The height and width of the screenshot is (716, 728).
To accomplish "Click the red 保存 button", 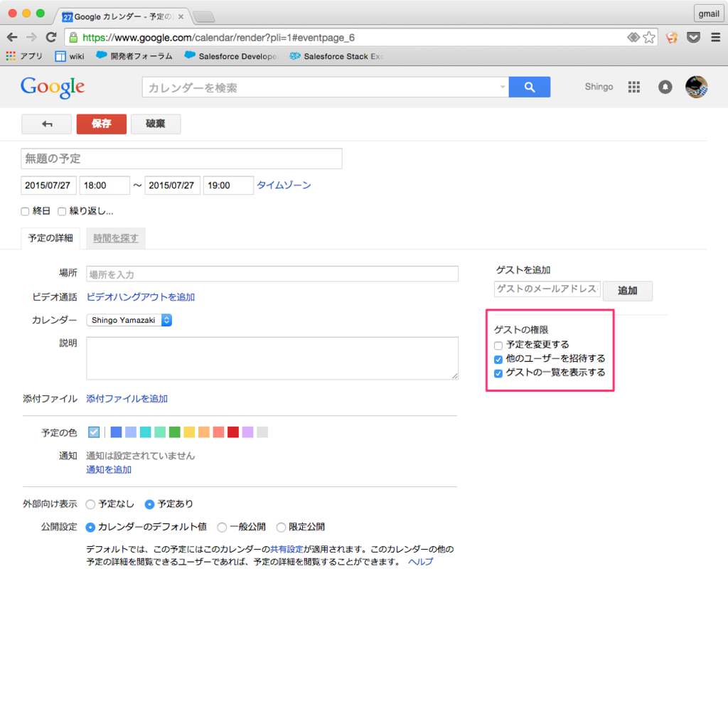I will point(101,123).
